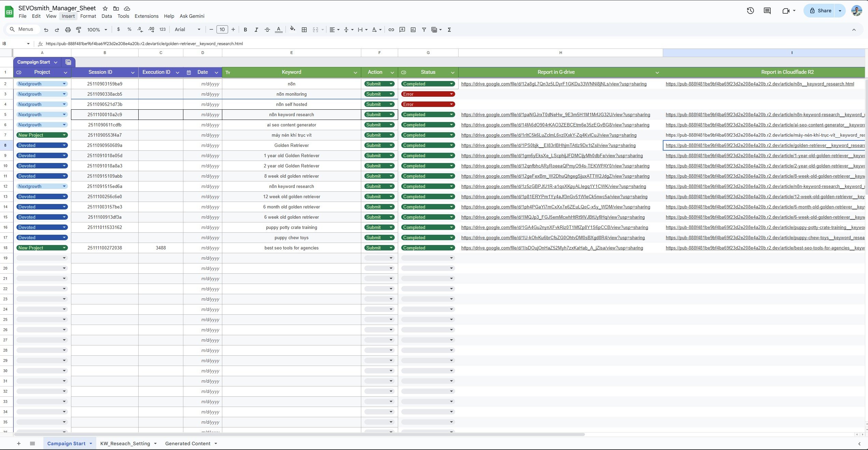The image size is (868, 450).
Task: Open the Arial font dropdown
Action: [x=187, y=30]
